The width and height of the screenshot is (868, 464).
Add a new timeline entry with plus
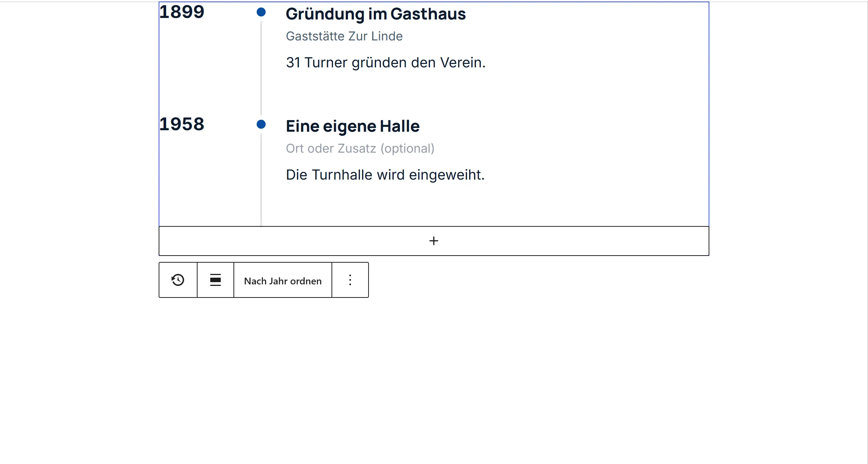[x=434, y=241]
